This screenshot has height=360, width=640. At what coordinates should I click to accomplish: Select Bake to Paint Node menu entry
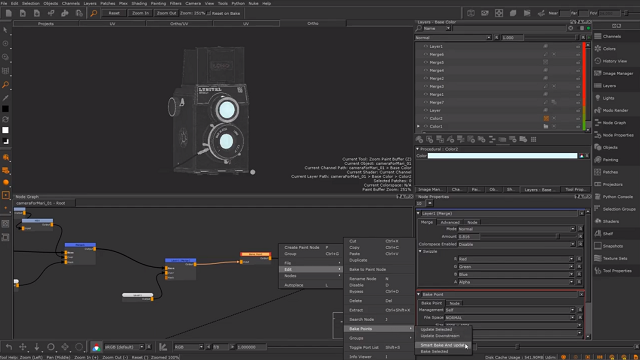point(367,269)
